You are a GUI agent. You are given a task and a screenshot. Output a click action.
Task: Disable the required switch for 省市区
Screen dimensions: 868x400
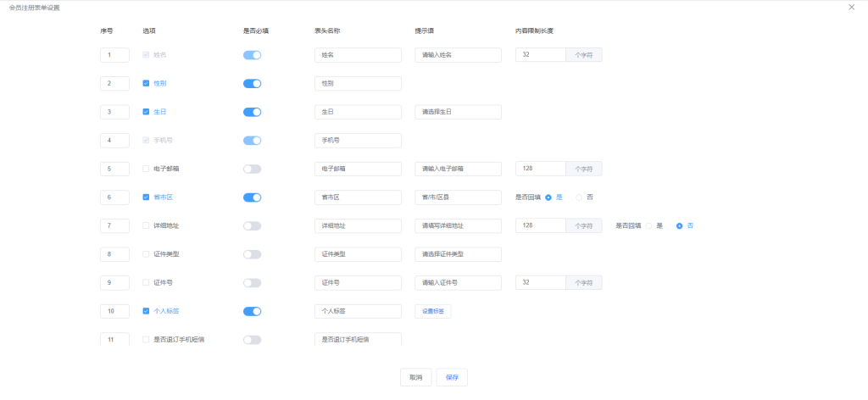pyautogui.click(x=252, y=197)
